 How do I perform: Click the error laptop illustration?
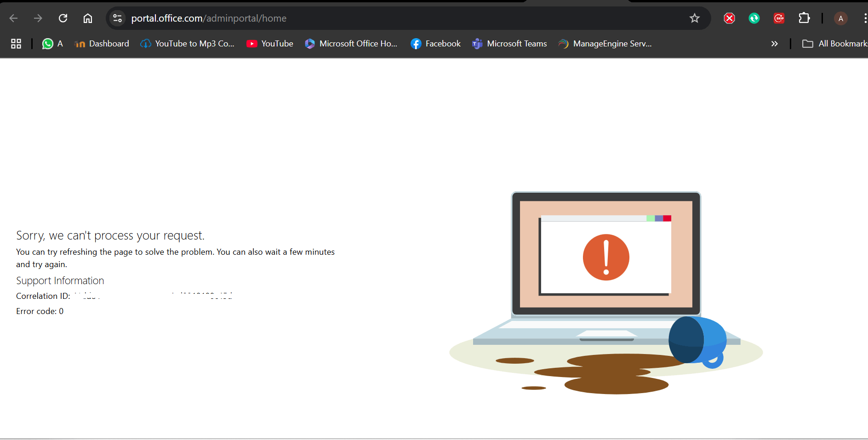pos(606,293)
